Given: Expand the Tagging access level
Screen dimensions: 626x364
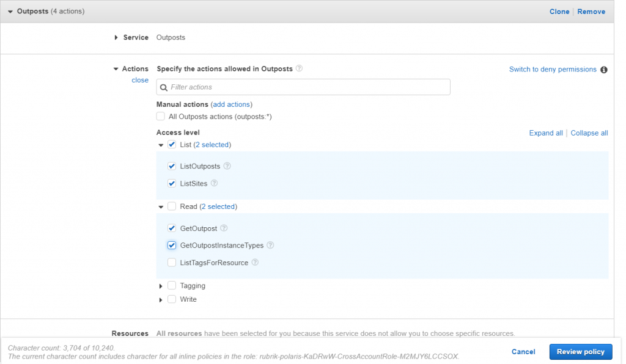Looking at the screenshot, I should (161, 286).
